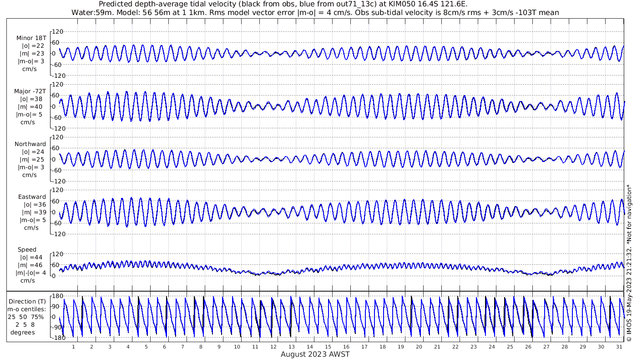The height and width of the screenshot is (364, 637).
Task: Click "|o| =36" in the Eastward panel
Action: 34,205
